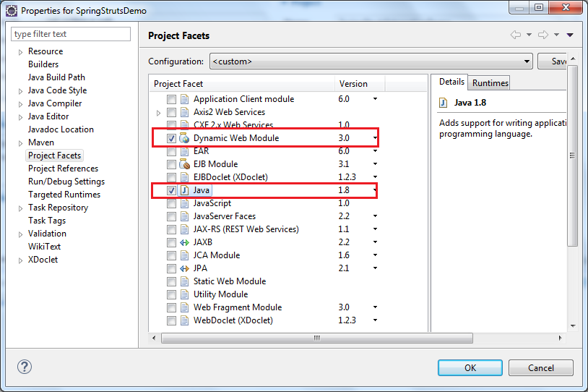The height and width of the screenshot is (392, 588).
Task: Enable the Application Client module checkbox
Action: tap(171, 100)
